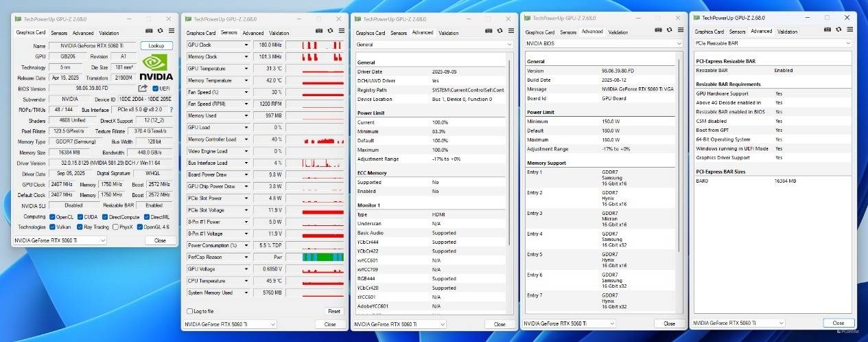Open the NVIDIA BIOS category dropdown
The width and height of the screenshot is (868, 342).
coord(679,43)
